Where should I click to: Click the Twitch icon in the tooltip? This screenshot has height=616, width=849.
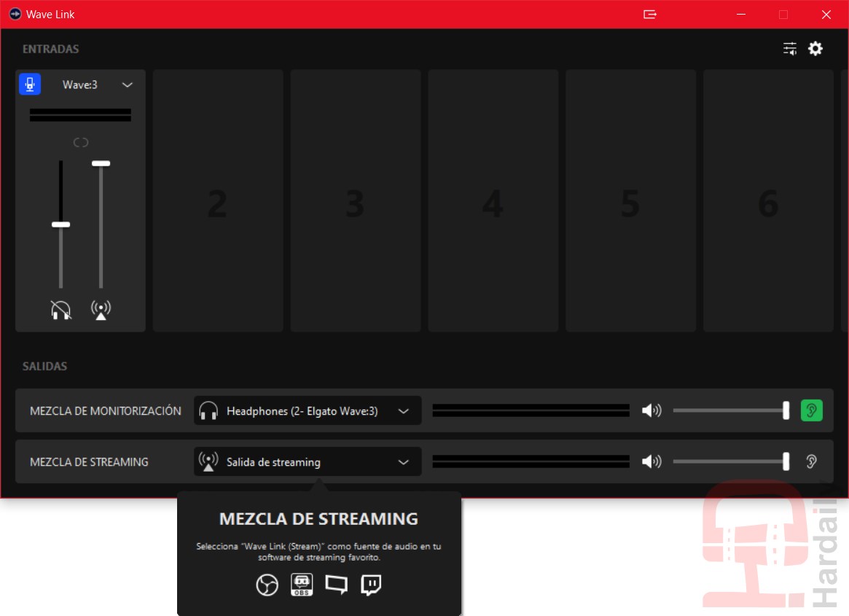(371, 585)
